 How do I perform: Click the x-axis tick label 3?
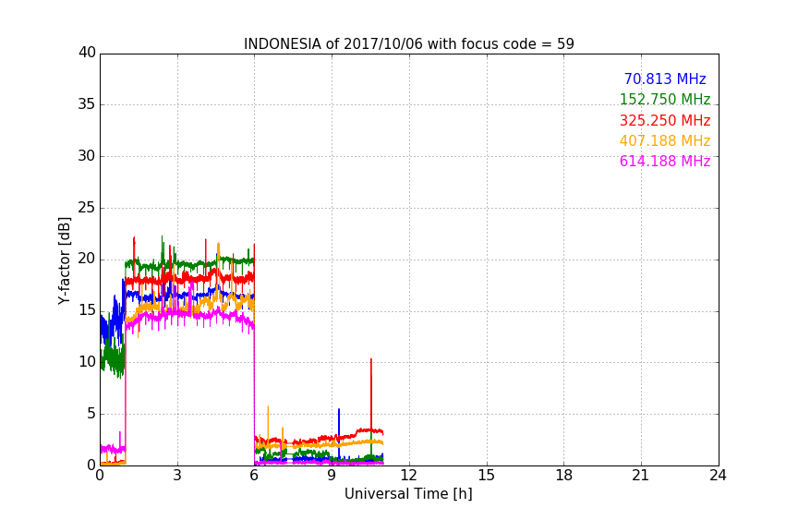pyautogui.click(x=177, y=476)
